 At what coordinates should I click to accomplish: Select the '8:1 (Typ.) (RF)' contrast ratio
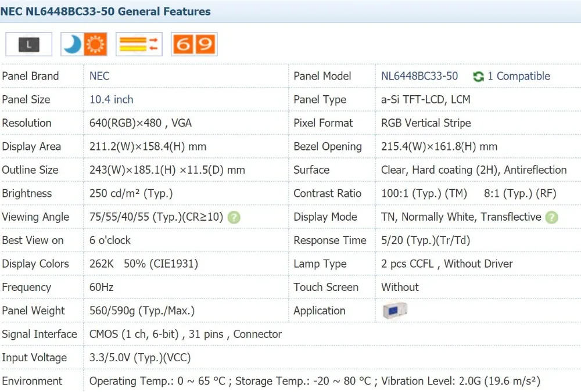520,193
